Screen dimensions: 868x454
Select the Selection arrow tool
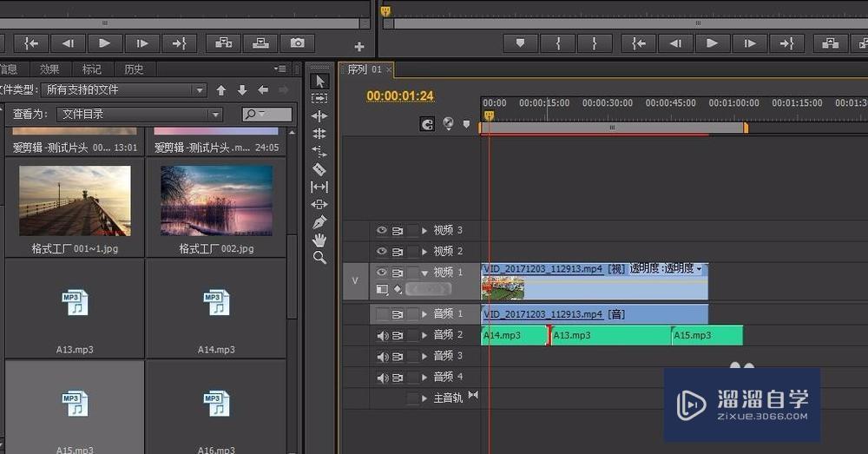pos(319,82)
